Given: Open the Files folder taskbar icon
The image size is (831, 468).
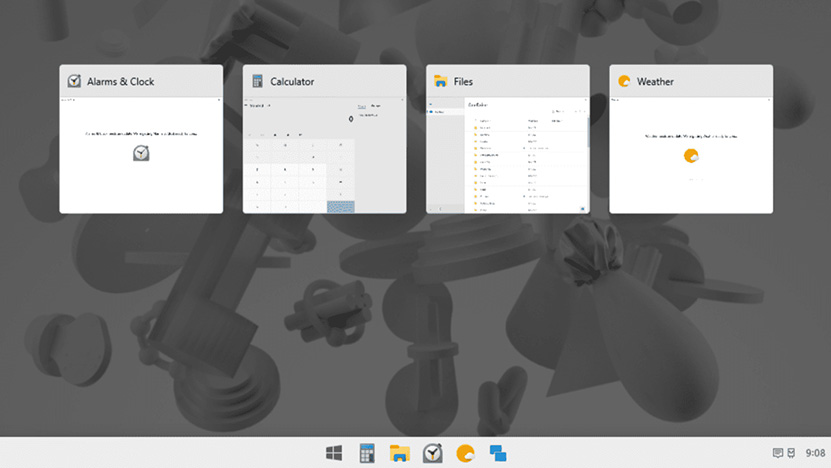Looking at the screenshot, I should [x=400, y=453].
